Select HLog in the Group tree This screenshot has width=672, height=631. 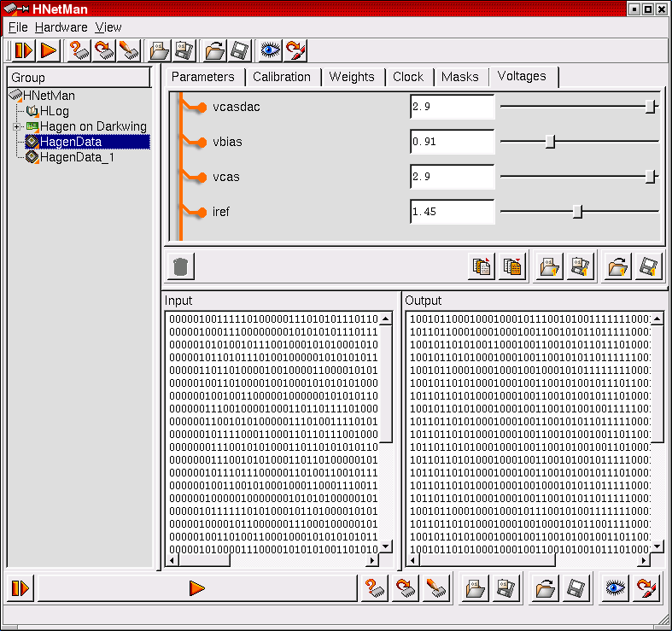[x=54, y=111]
